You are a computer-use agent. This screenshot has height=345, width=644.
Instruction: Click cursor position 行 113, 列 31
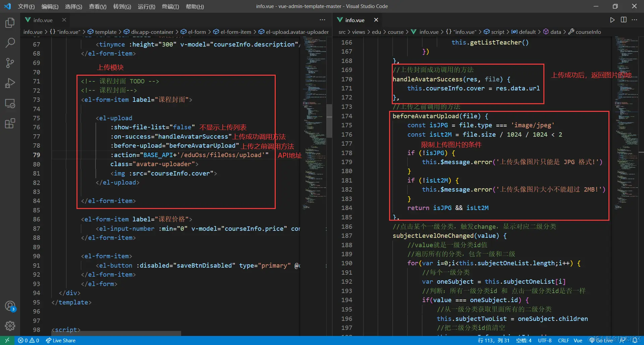click(494, 340)
